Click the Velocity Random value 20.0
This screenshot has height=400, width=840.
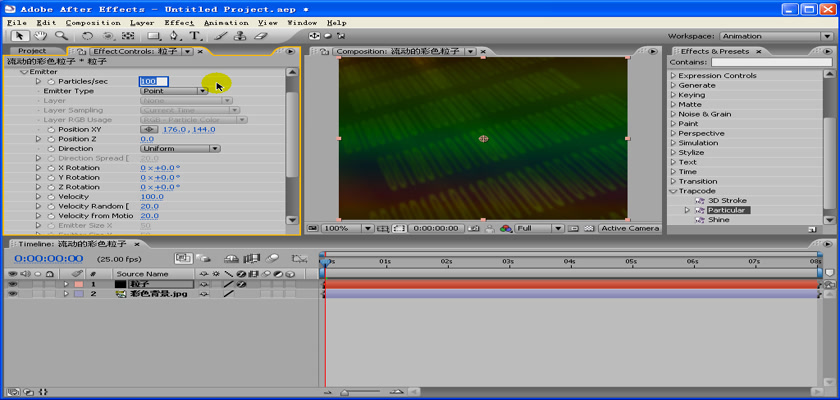pyautogui.click(x=149, y=206)
